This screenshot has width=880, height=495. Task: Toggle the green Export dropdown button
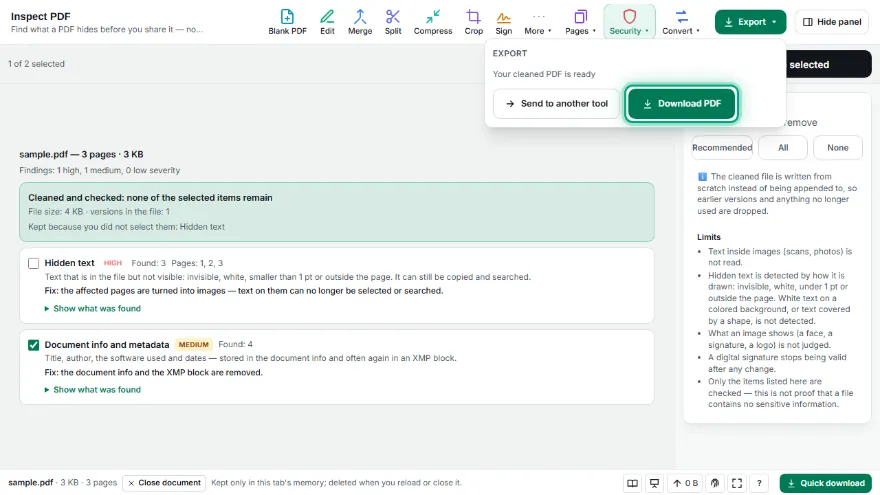click(x=750, y=22)
